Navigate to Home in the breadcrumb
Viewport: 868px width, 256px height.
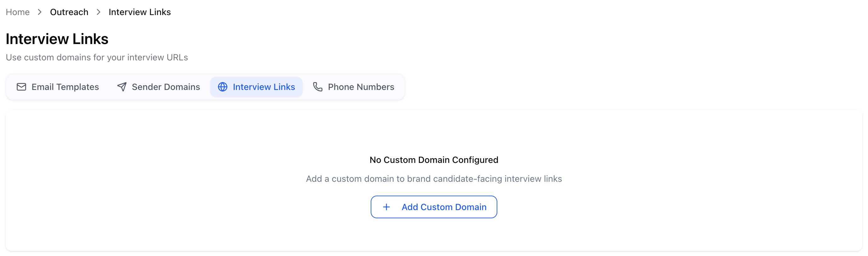point(18,12)
